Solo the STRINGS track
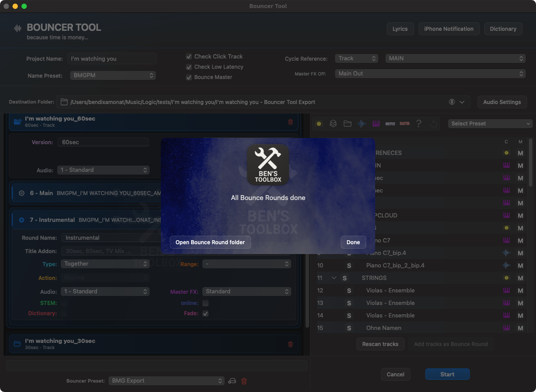The height and width of the screenshot is (392, 536). point(344,278)
